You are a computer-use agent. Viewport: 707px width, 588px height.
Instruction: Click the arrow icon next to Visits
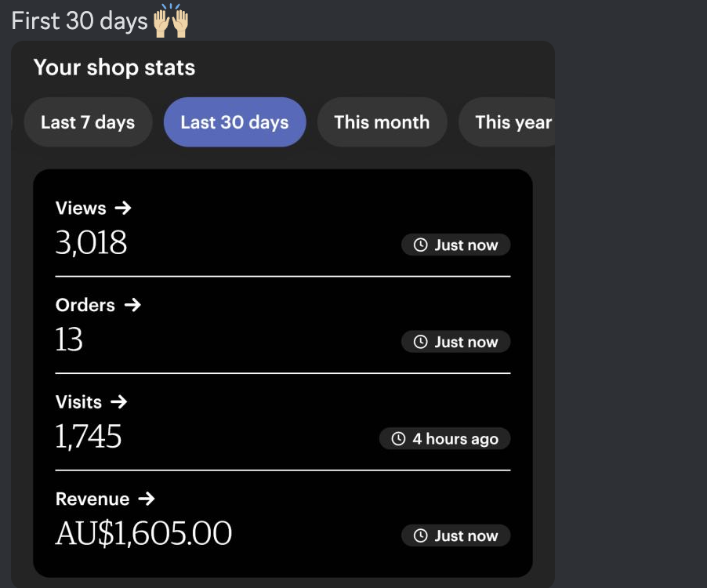[x=118, y=402]
